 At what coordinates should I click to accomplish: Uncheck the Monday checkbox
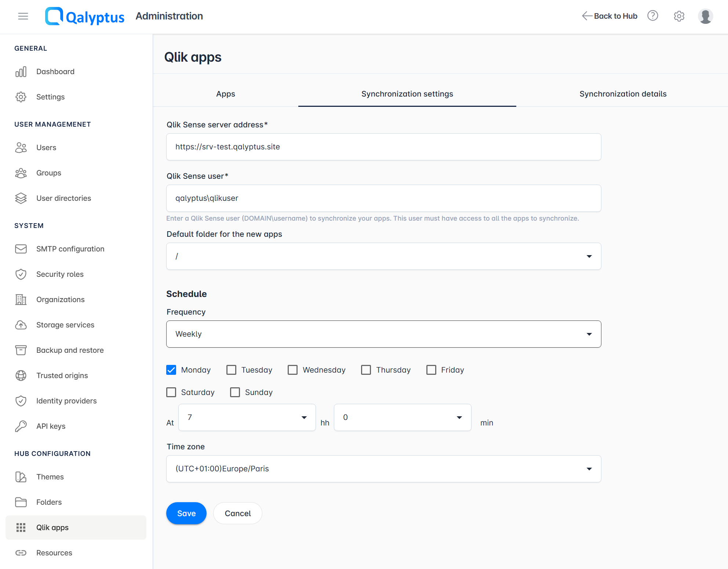171,370
